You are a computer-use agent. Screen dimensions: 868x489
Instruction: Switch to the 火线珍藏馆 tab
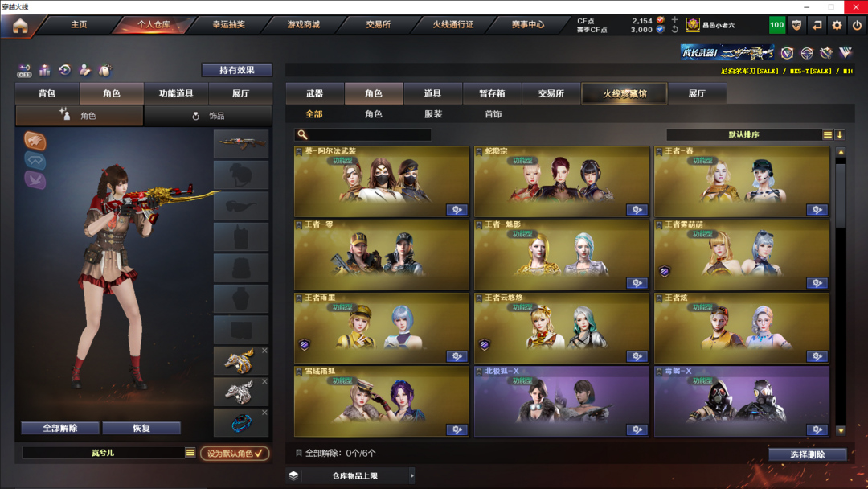pyautogui.click(x=624, y=93)
